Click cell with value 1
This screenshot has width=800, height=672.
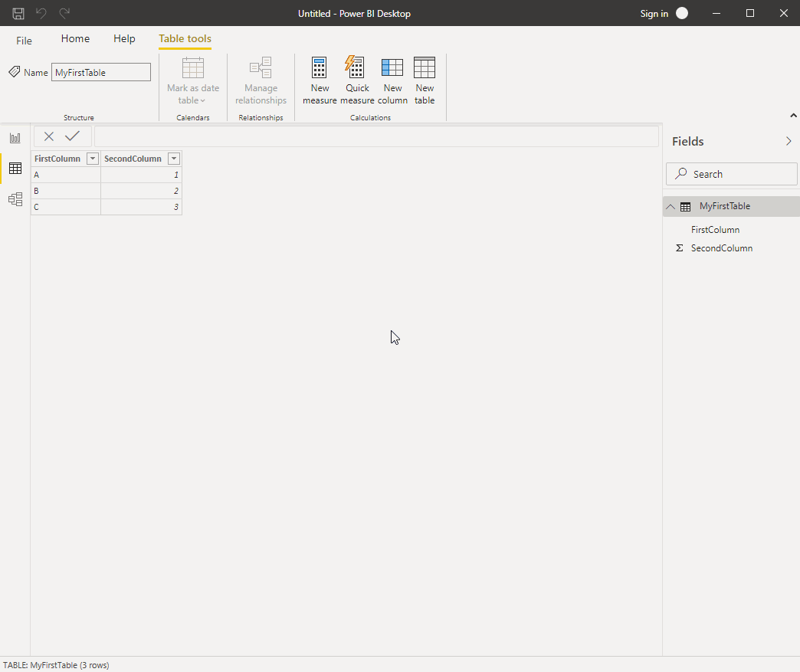(141, 175)
